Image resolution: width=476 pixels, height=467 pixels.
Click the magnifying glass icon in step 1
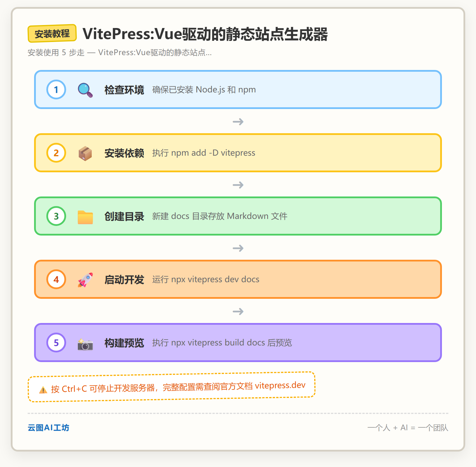tap(85, 90)
